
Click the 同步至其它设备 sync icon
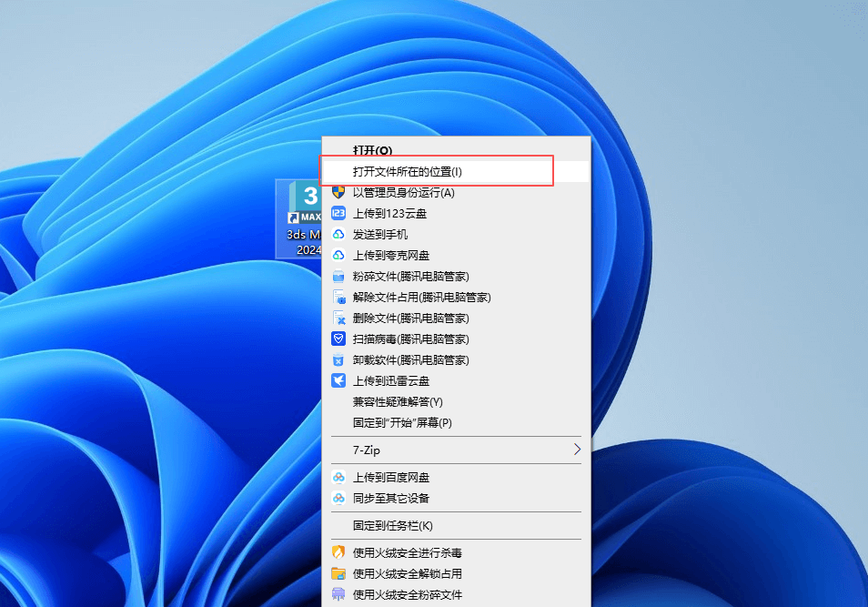tap(337, 498)
